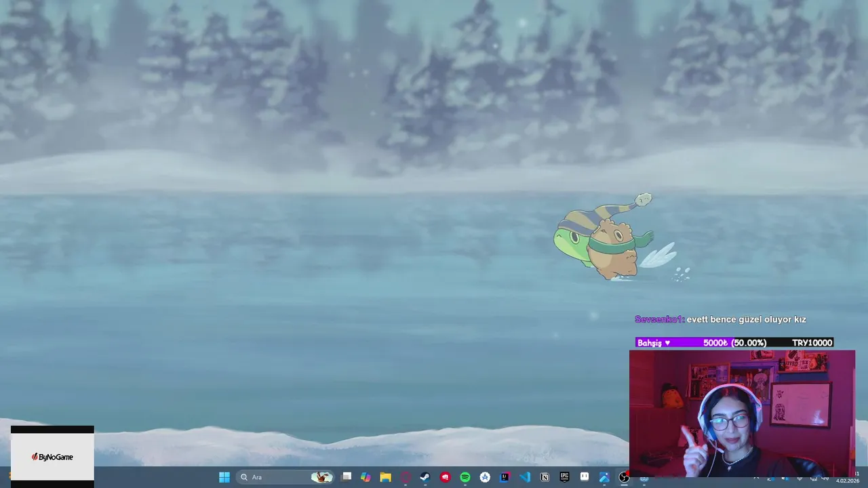
Task: Open the red Riot client icon
Action: tap(445, 477)
